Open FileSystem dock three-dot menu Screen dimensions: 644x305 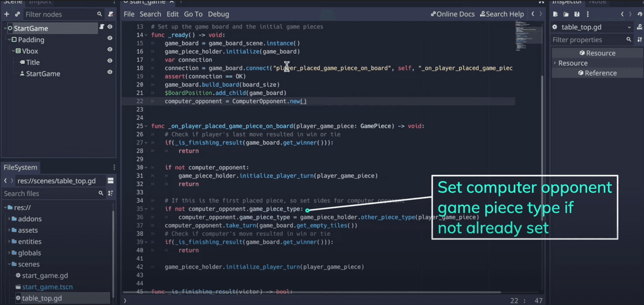(x=114, y=168)
